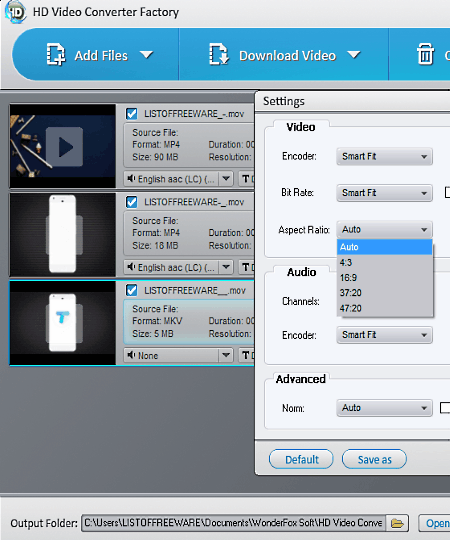The height and width of the screenshot is (540, 450).
Task: Toggle the checkbox beside Bit Rate dropdown
Action: (447, 193)
